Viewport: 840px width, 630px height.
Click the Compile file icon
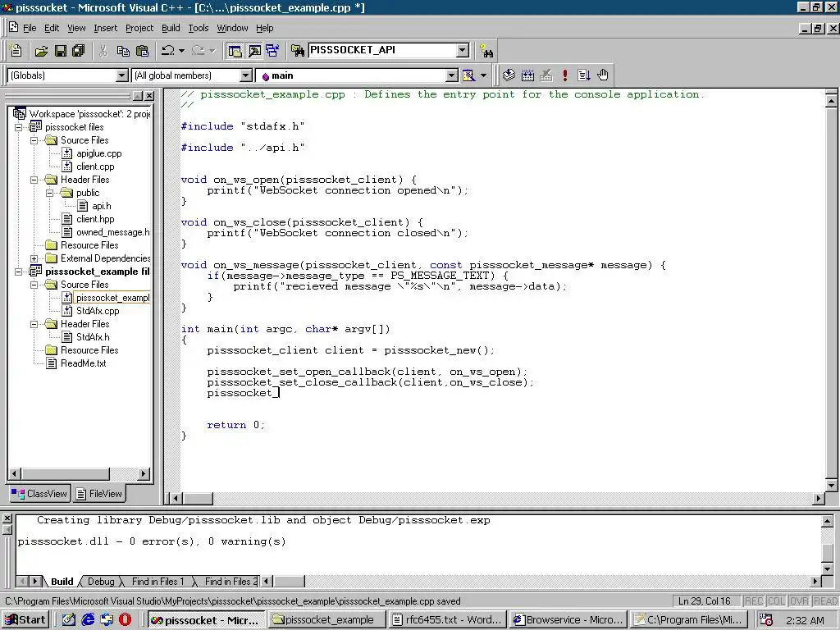pos(509,75)
